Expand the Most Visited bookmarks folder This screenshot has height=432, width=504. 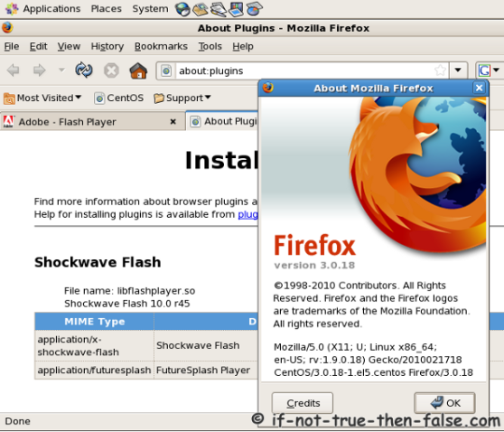(42, 98)
